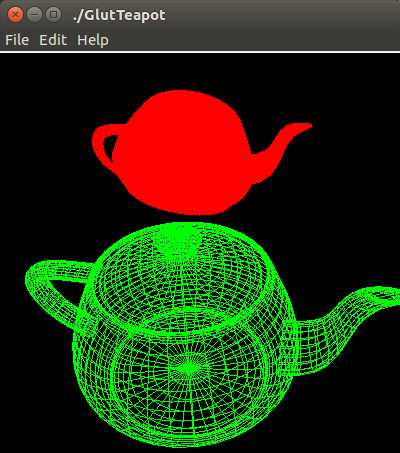Close the GlutTeapot window
This screenshot has height=453, width=400.
tap(15, 15)
